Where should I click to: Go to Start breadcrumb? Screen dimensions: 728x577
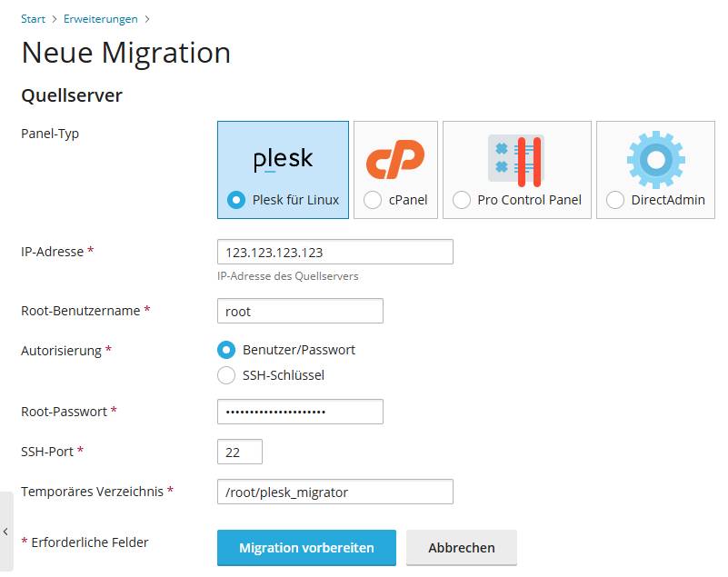[33, 19]
